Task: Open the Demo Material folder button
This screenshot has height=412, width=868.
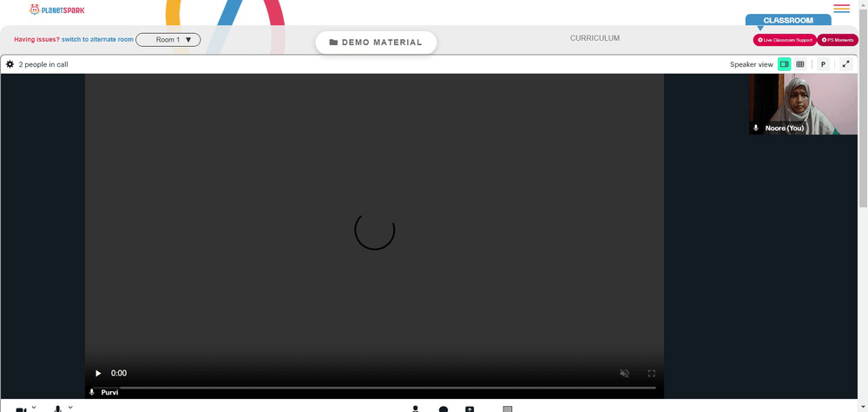Action: pos(376,42)
